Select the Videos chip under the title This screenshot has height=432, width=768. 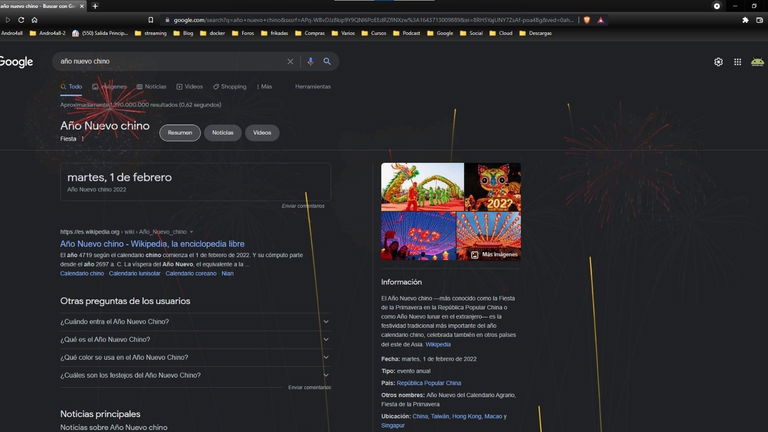tap(262, 133)
